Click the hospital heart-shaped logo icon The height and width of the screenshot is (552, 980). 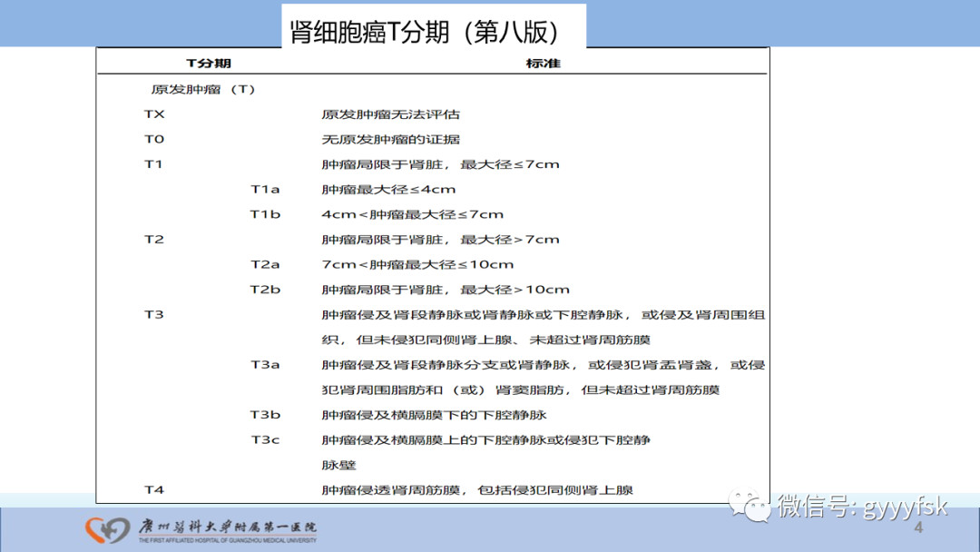[106, 532]
